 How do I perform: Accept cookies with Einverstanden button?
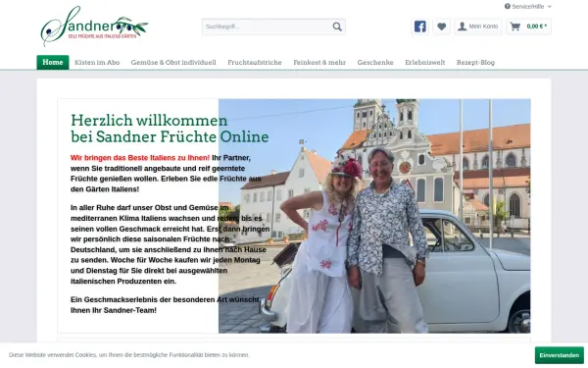point(560,355)
